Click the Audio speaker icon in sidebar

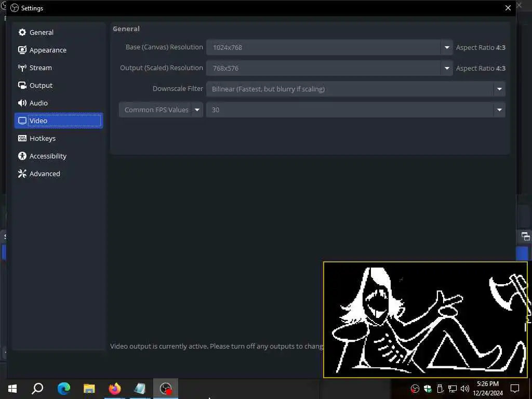click(x=22, y=103)
